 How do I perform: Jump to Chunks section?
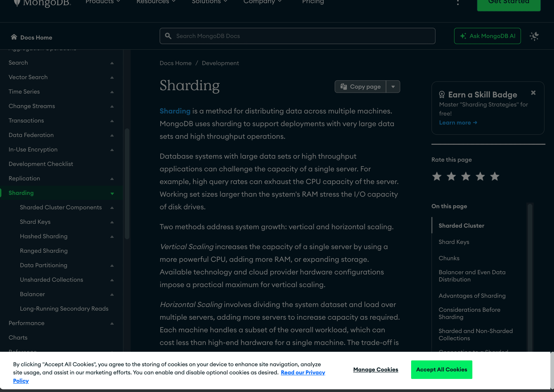coord(449,258)
